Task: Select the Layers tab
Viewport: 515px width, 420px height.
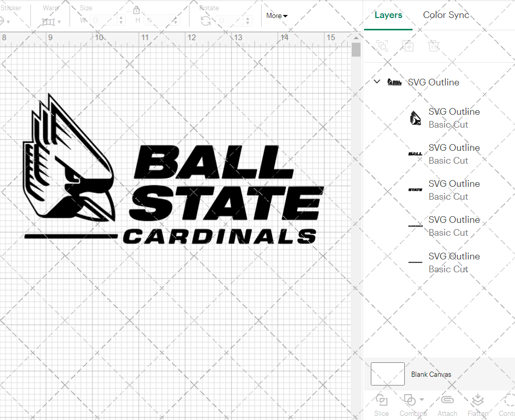Action: (388, 15)
